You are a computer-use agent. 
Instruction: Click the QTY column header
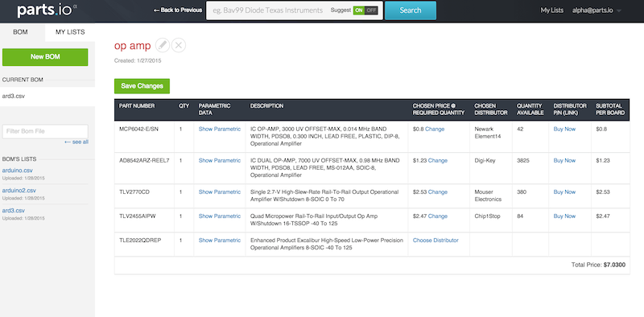[184, 106]
